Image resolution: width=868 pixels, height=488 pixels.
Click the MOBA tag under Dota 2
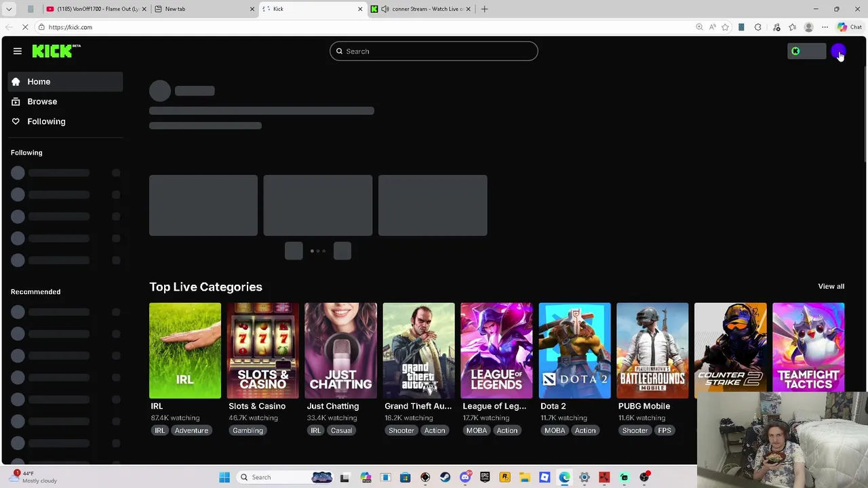click(554, 430)
